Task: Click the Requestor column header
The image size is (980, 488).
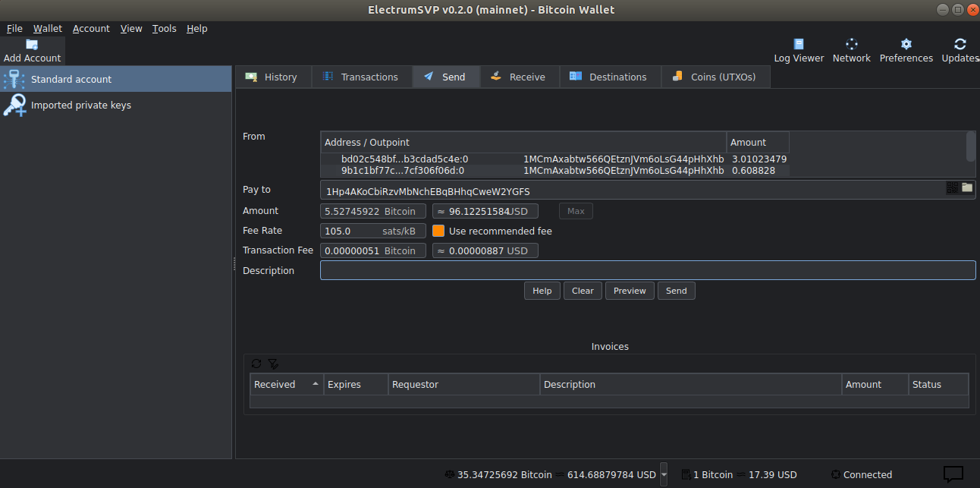Action: (464, 384)
